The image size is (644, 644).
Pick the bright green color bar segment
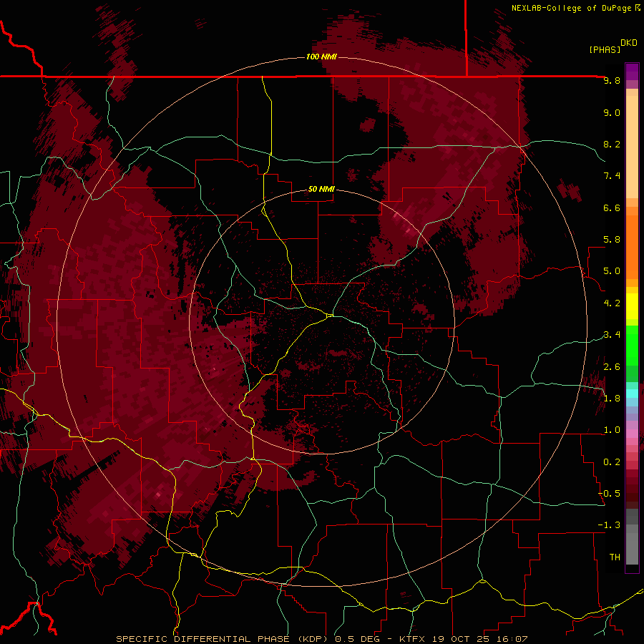click(632, 346)
